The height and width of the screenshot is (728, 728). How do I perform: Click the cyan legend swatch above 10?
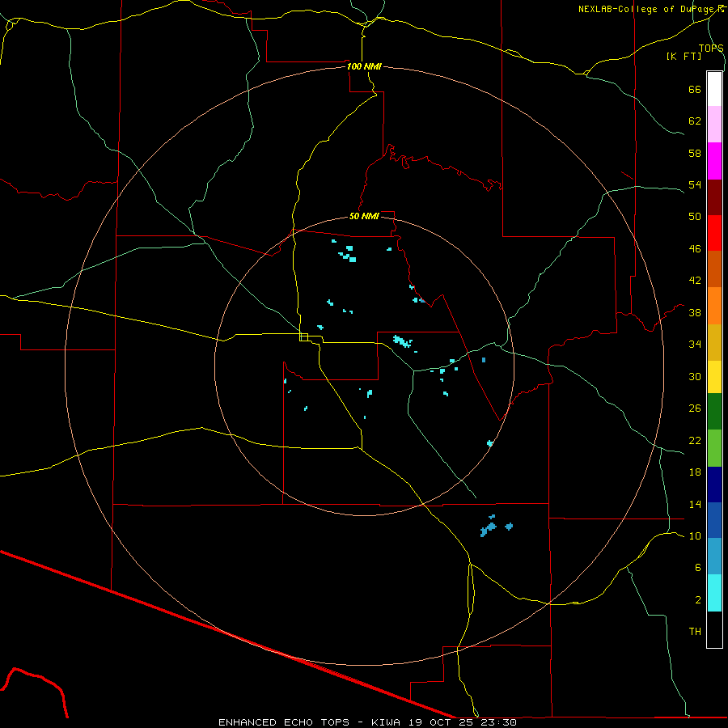(x=714, y=593)
